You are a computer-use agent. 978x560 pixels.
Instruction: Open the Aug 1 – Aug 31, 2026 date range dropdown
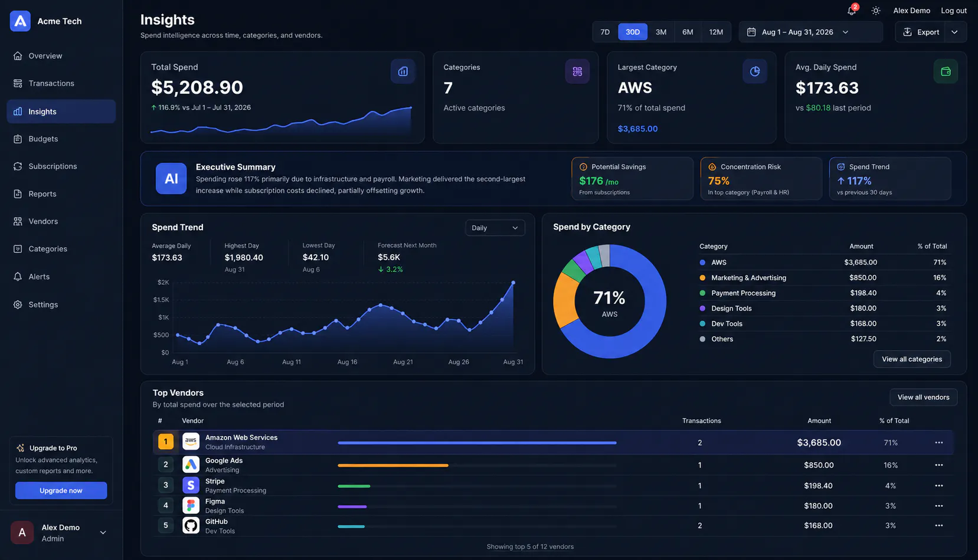coord(810,32)
